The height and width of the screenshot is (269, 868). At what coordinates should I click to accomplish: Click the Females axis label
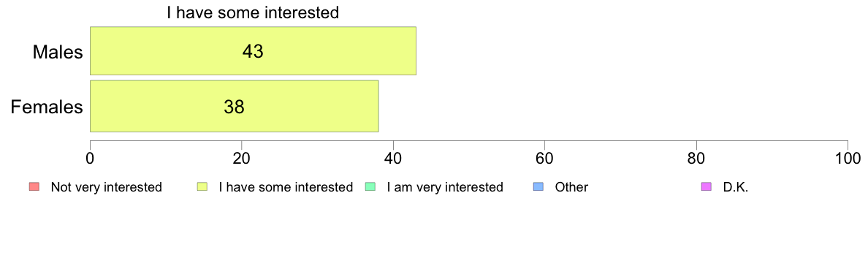point(47,107)
